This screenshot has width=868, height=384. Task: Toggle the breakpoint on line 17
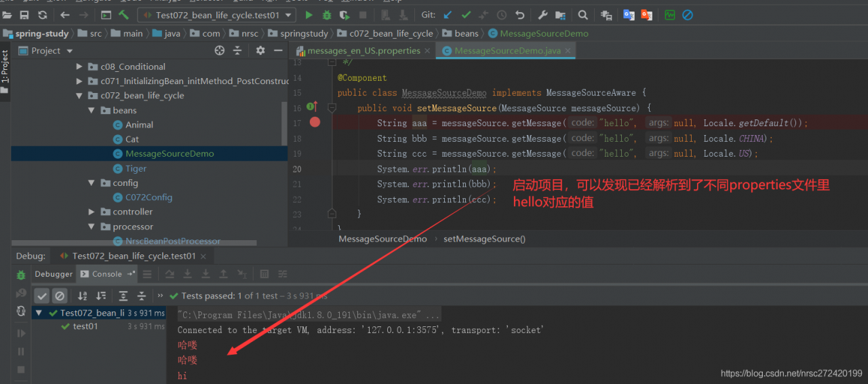tap(315, 122)
